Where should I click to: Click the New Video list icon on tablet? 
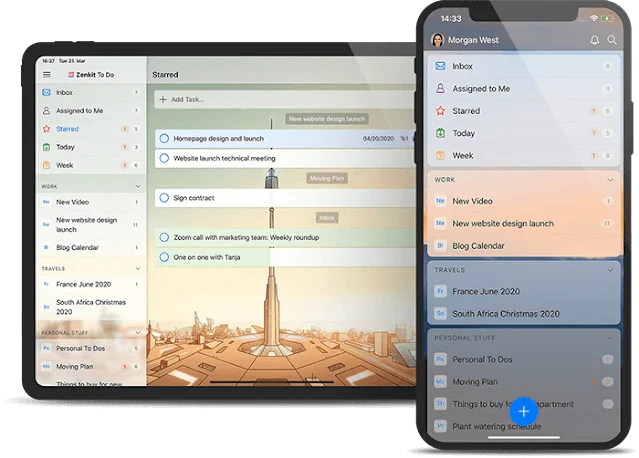point(46,202)
